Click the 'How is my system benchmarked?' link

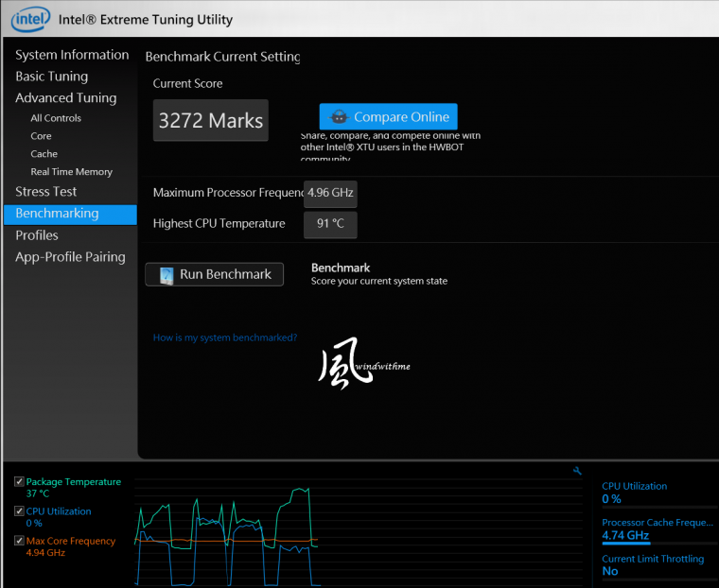point(225,337)
